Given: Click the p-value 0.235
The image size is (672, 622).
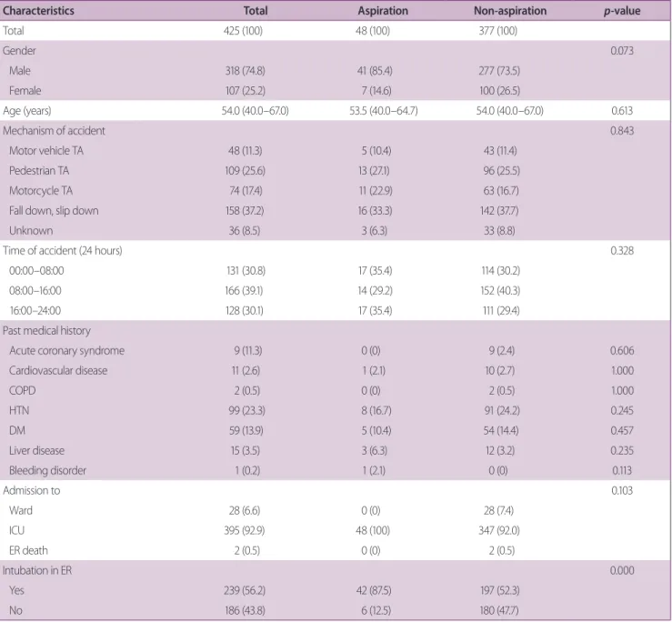Looking at the screenshot, I should 622,450.
